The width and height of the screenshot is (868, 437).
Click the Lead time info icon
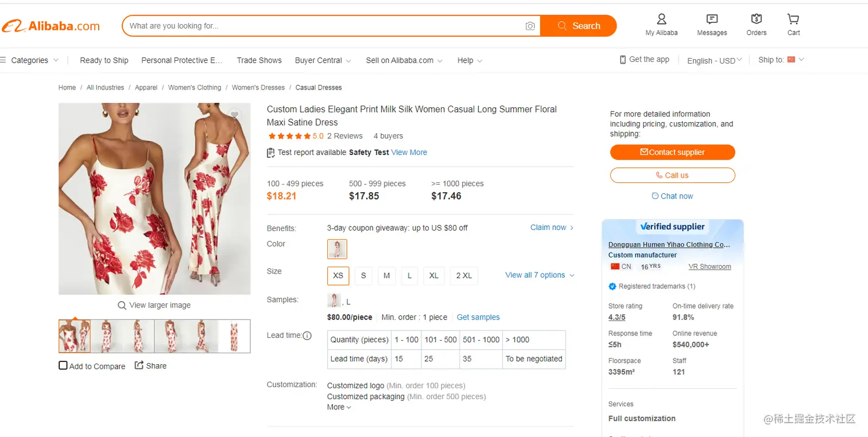click(307, 335)
